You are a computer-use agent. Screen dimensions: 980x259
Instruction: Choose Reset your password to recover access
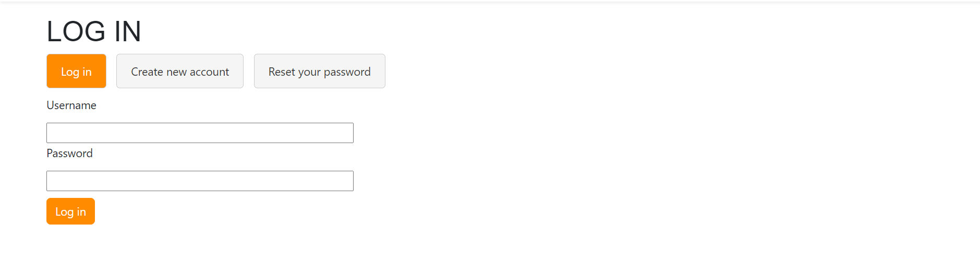click(x=320, y=71)
